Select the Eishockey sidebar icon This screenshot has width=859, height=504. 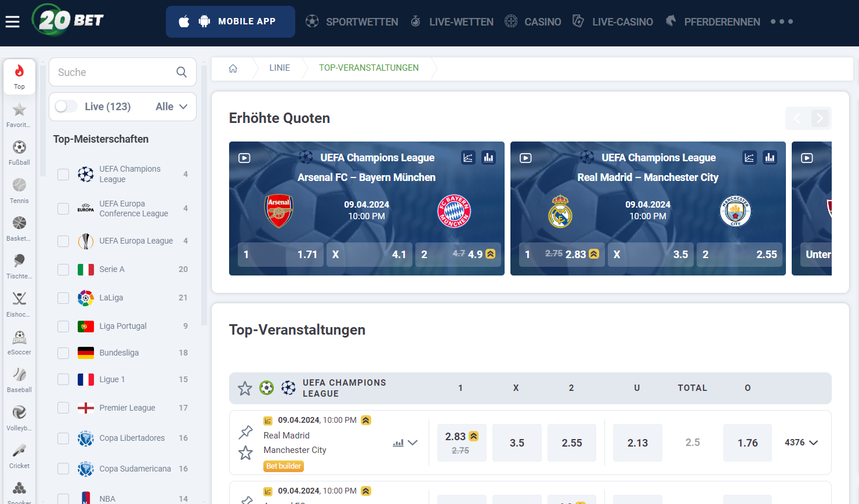19,300
